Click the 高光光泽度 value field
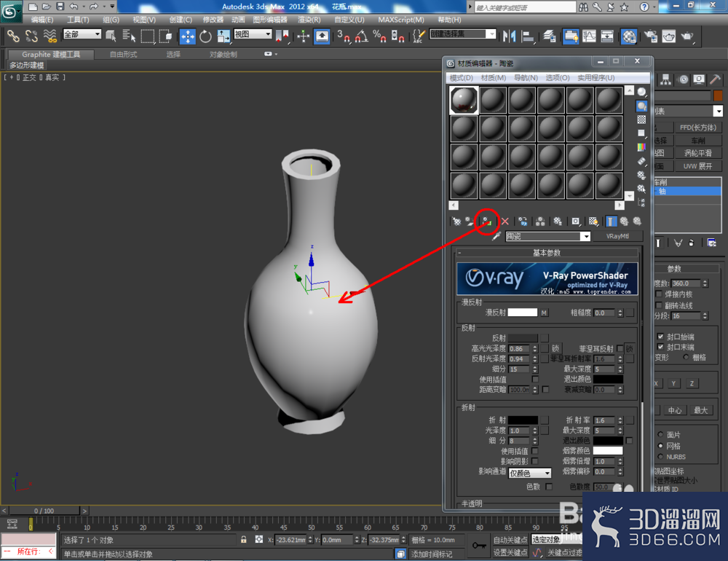 tap(519, 348)
